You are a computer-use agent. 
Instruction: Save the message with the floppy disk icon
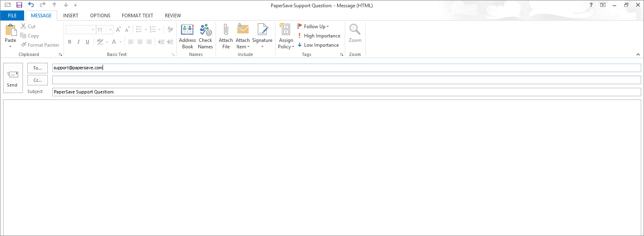(x=19, y=5)
